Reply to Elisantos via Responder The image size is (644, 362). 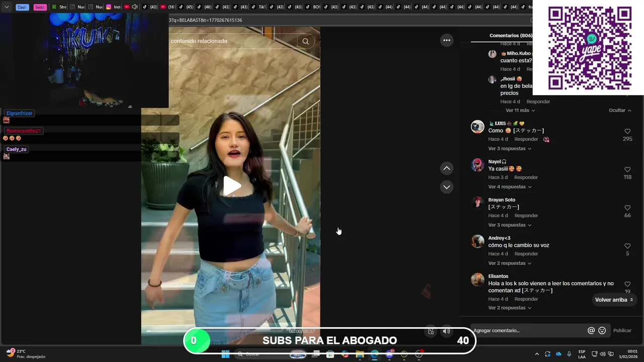click(x=526, y=299)
